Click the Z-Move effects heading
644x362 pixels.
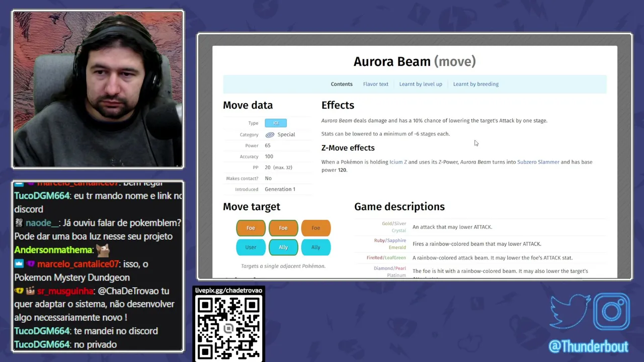[x=348, y=148]
